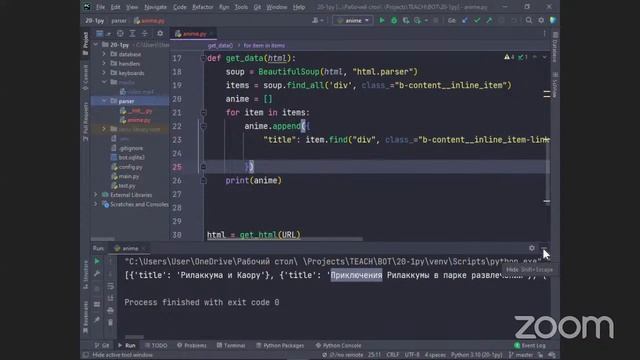Open the Terminal tool window
The height and width of the screenshot is (360, 640).
tap(231, 345)
